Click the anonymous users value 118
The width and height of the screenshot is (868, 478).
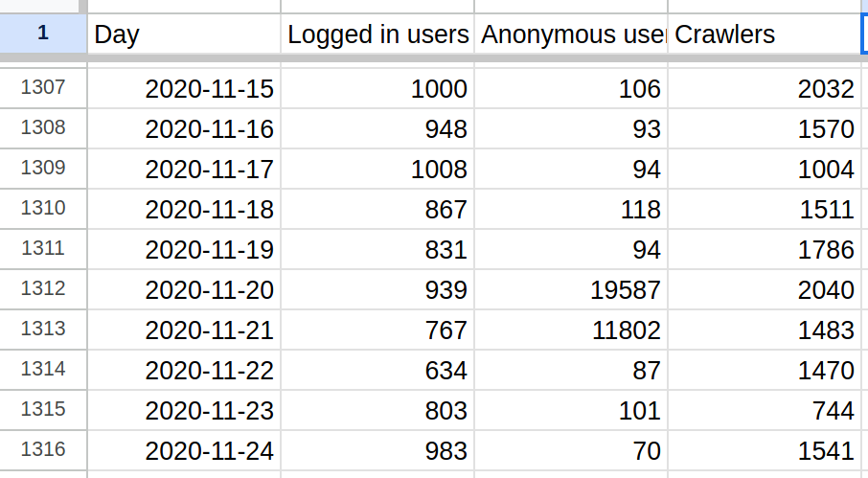tap(571, 209)
